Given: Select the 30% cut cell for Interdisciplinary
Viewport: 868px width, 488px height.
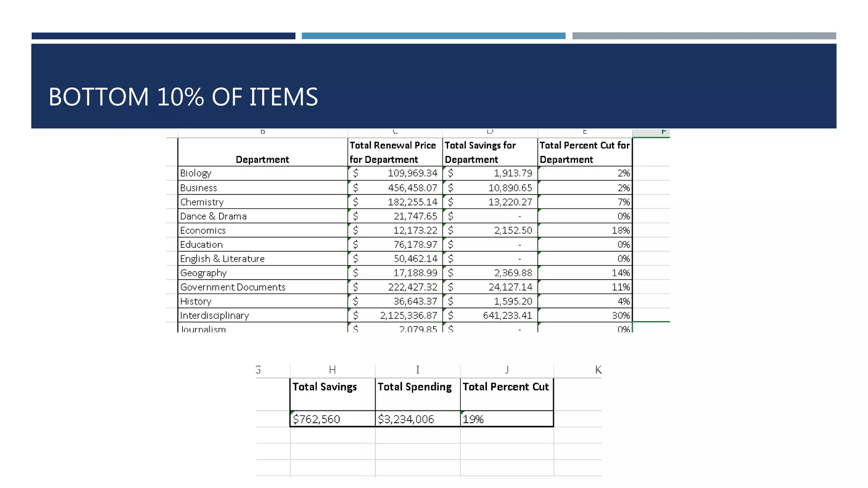Looking at the screenshot, I should point(585,316).
